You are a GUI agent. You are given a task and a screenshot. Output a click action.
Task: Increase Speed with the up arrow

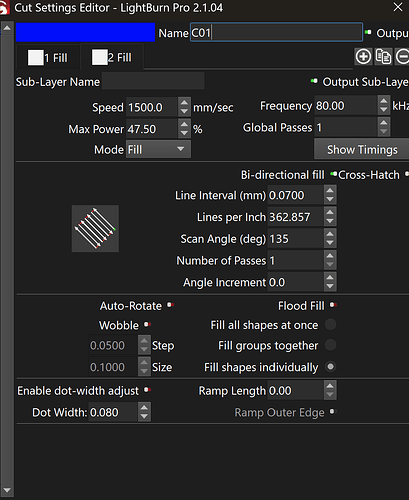pyautogui.click(x=184, y=102)
